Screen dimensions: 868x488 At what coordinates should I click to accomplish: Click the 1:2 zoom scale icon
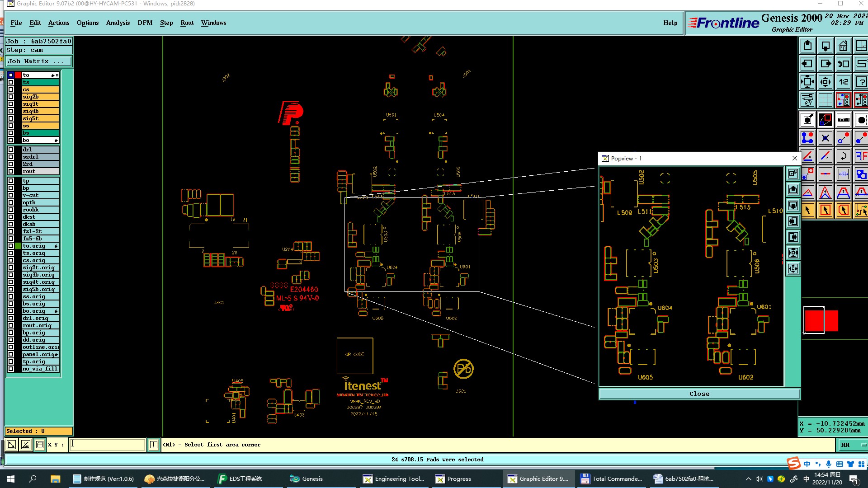pos(843,82)
